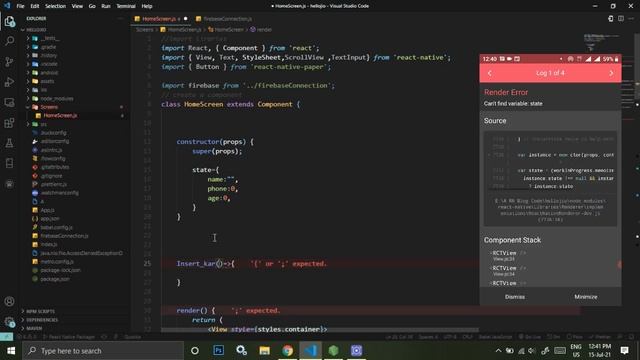
Task: Open the Manage gear settings icon
Action: point(9,322)
